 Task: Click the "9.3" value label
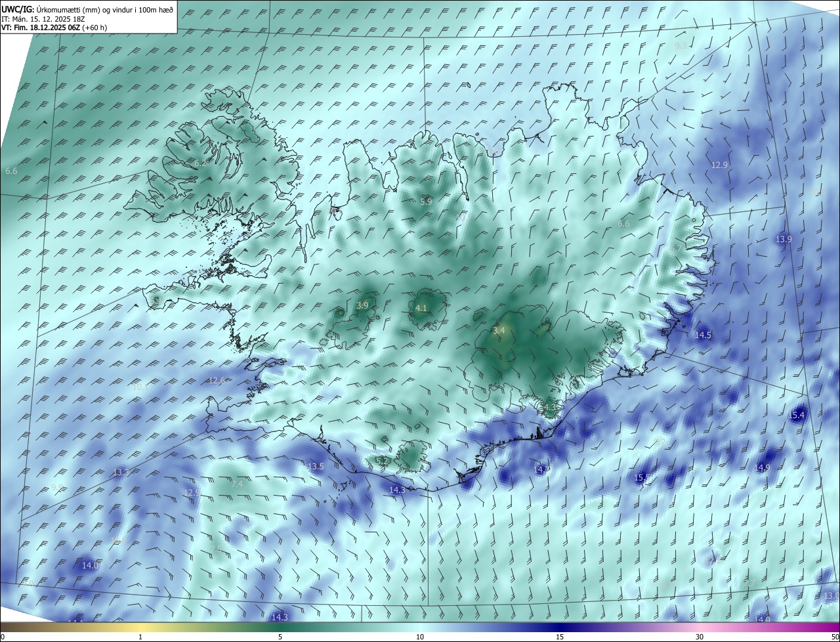pos(681,46)
